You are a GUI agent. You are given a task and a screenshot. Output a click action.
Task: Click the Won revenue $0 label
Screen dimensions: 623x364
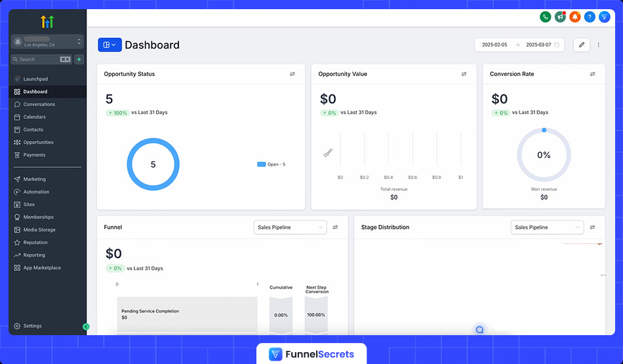pyautogui.click(x=544, y=193)
